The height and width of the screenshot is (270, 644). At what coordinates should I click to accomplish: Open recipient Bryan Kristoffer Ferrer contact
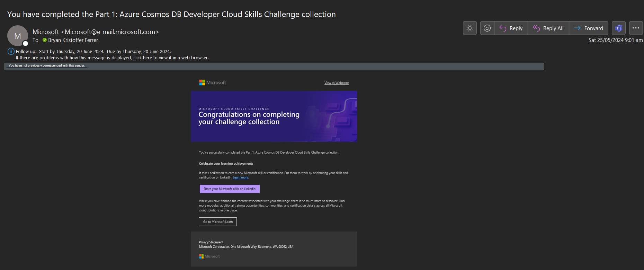pyautogui.click(x=73, y=40)
